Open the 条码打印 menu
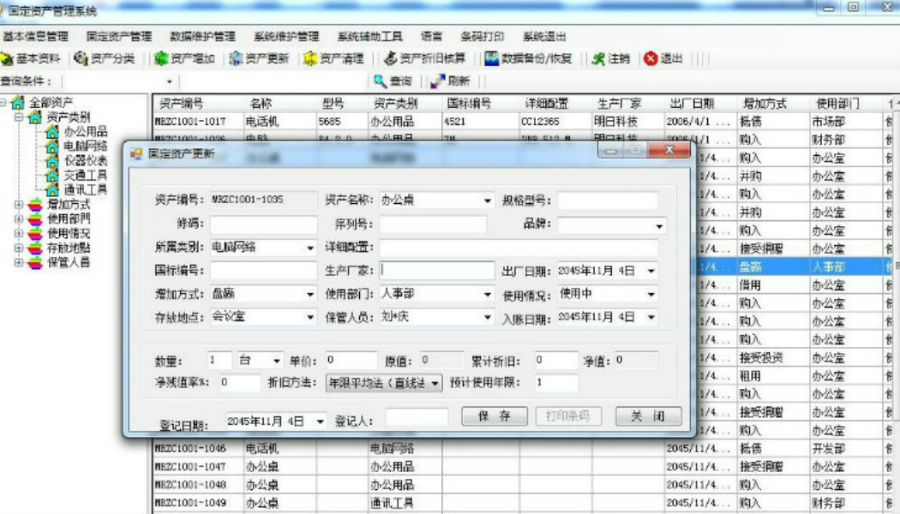The height and width of the screenshot is (514, 900). click(482, 36)
